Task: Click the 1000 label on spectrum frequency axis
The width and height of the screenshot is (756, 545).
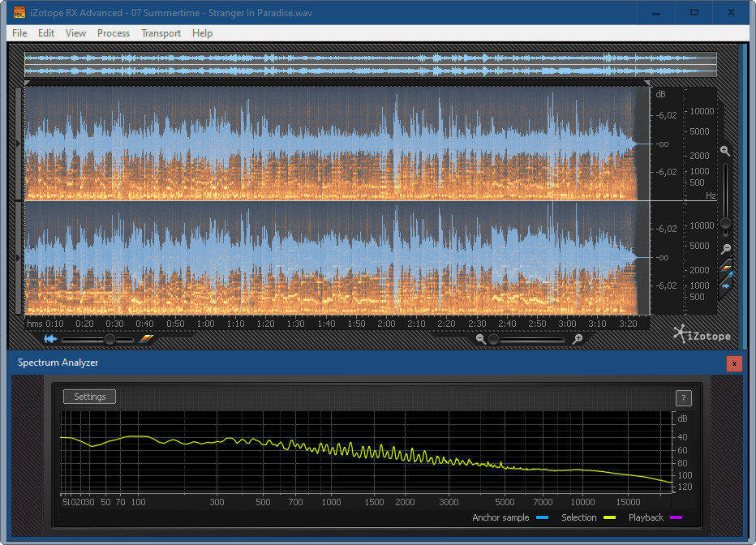Action: [331, 502]
